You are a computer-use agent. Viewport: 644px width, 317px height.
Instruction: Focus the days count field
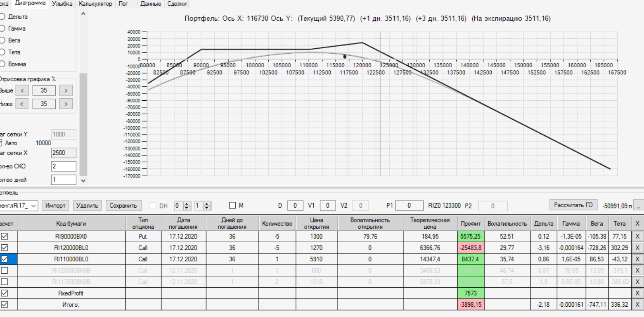tap(64, 180)
